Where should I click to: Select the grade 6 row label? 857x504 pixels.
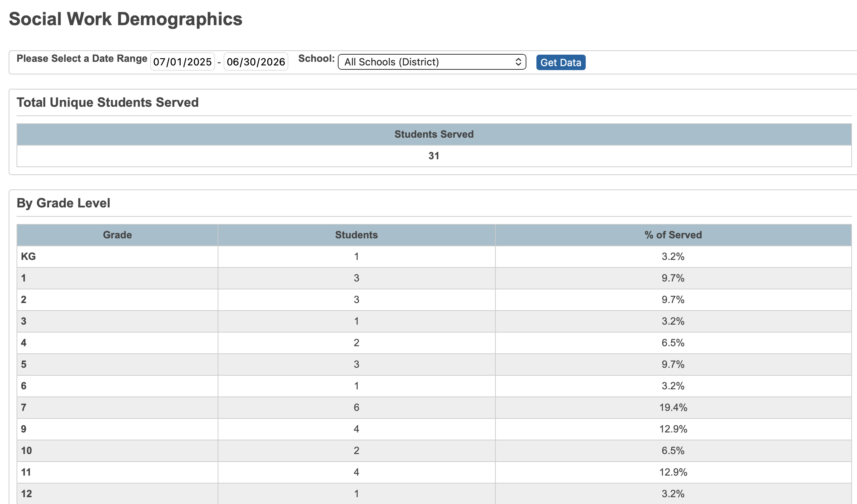[x=24, y=386]
